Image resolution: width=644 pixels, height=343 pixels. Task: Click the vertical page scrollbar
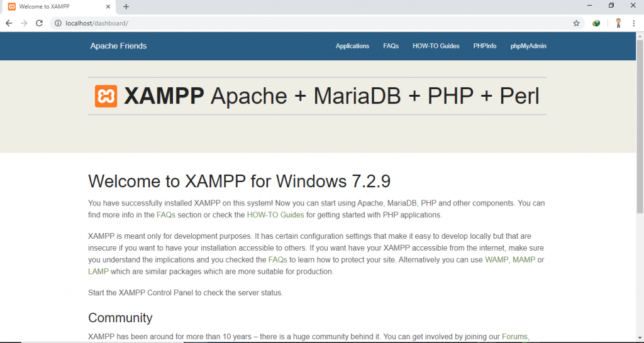(x=640, y=126)
